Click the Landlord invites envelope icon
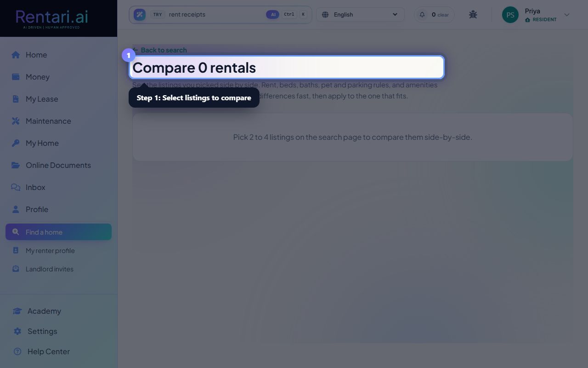 [x=16, y=269]
